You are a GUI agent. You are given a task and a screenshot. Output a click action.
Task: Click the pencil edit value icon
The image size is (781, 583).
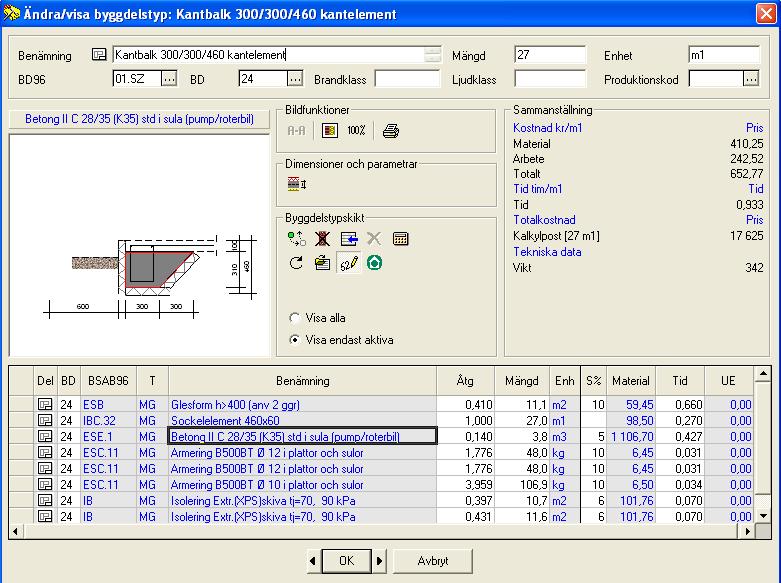349,263
